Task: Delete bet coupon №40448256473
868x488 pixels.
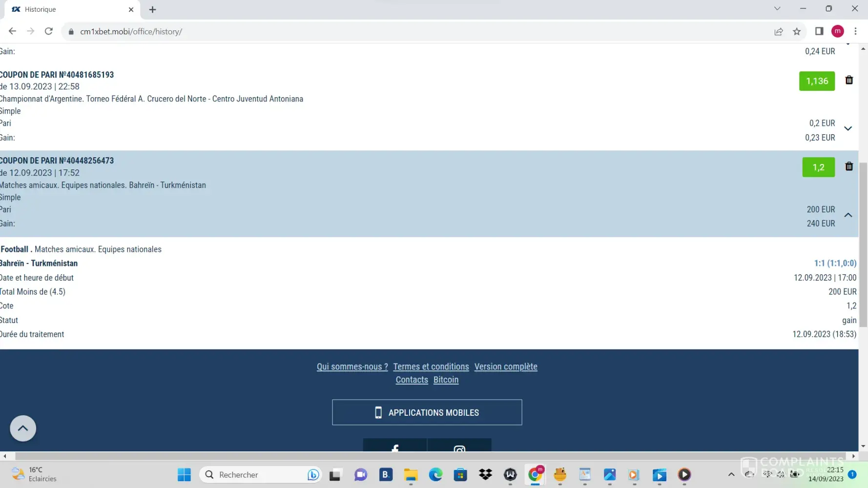Action: coord(849,166)
